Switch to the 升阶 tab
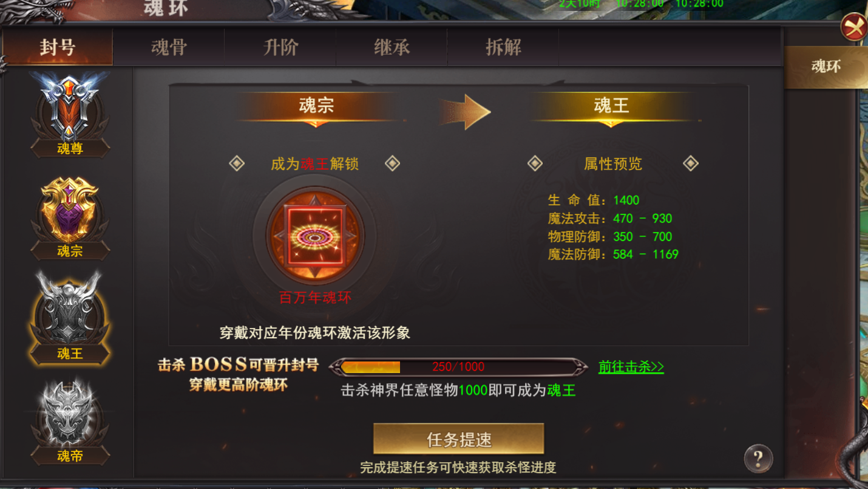Screen dimensions: 868x489 click(280, 47)
